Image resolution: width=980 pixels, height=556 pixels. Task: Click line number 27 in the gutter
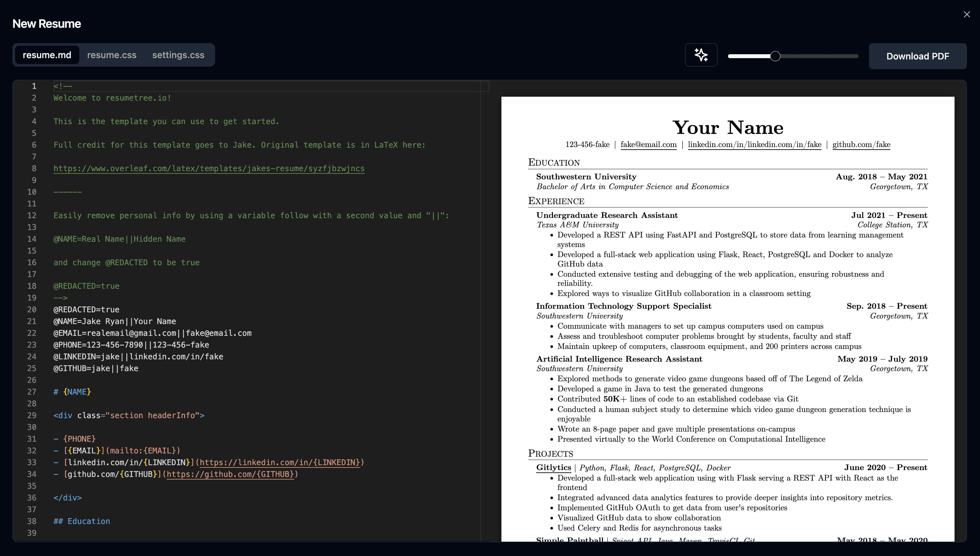coord(32,392)
